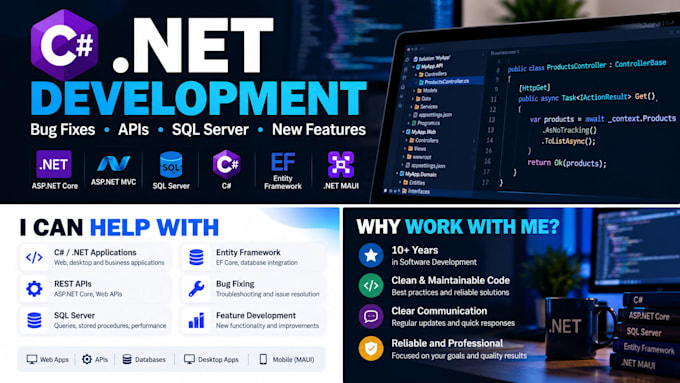Click the code brackets icon beside C# / .NET Applications
The width and height of the screenshot is (680, 383).
[x=34, y=257]
